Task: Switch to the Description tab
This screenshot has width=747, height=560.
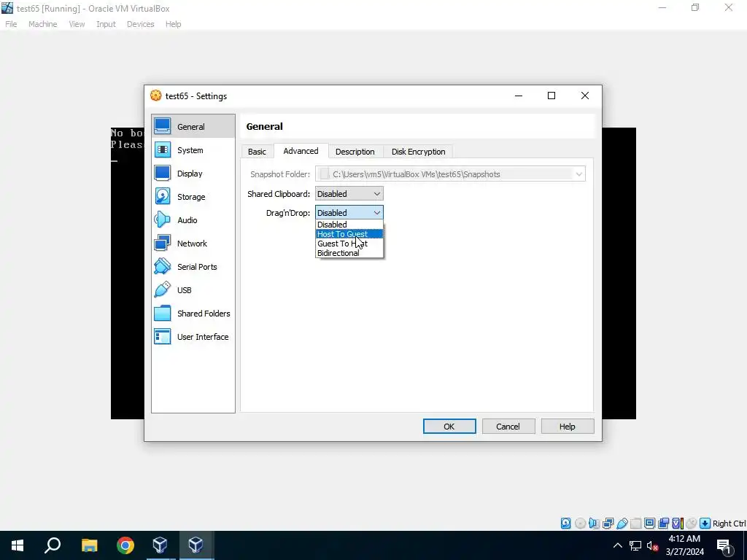Action: [355, 152]
